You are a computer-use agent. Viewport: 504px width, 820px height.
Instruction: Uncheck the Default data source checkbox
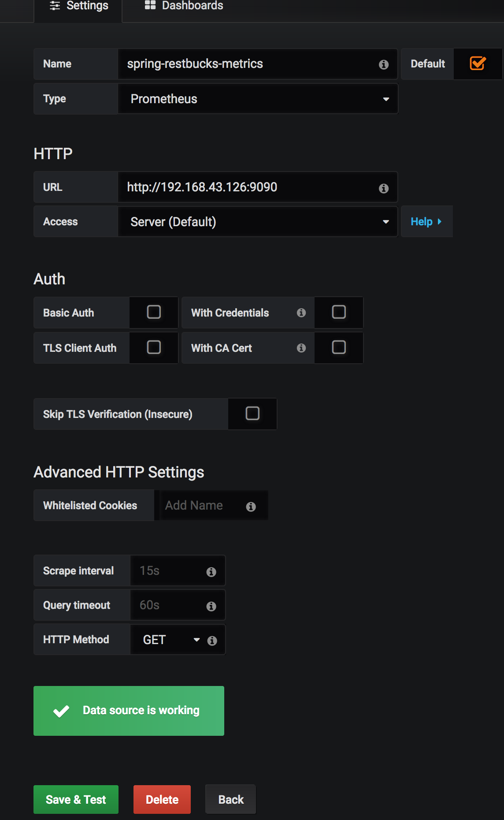478,63
